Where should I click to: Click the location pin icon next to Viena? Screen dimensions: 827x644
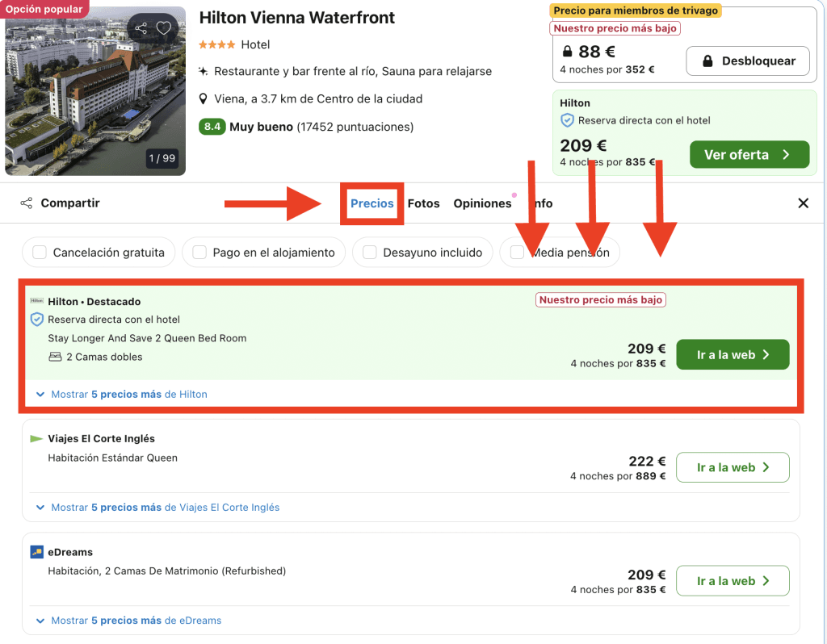pos(204,99)
